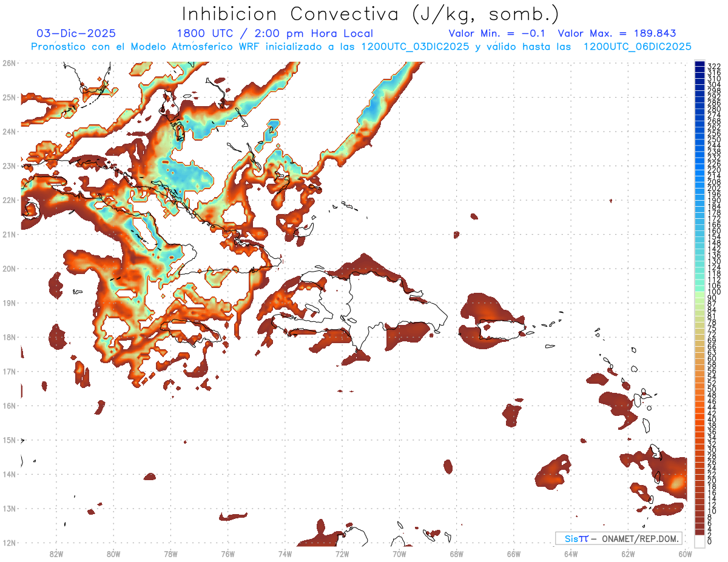Click the 25N latitude label
728x562 pixels.
(x=9, y=97)
